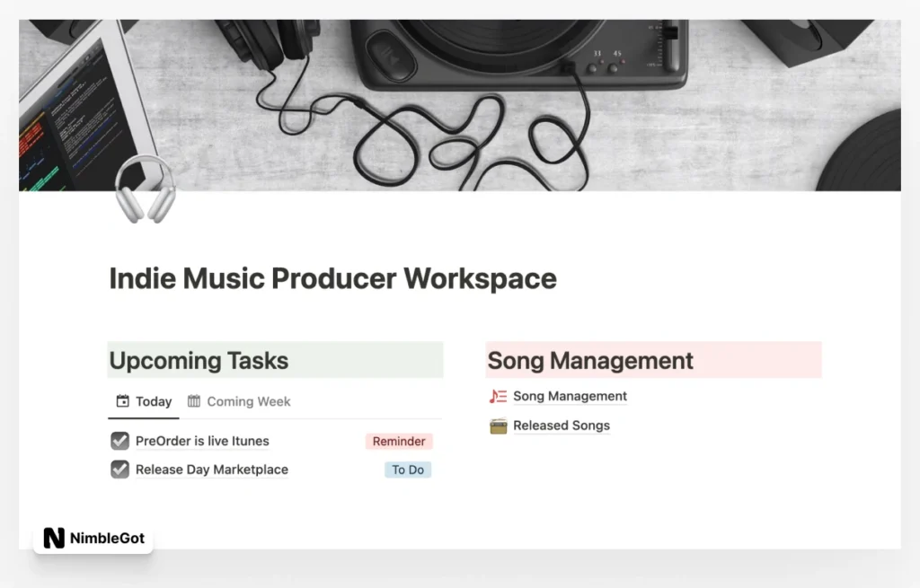Click the headphones page icon
The image size is (920, 588).
pos(145,189)
